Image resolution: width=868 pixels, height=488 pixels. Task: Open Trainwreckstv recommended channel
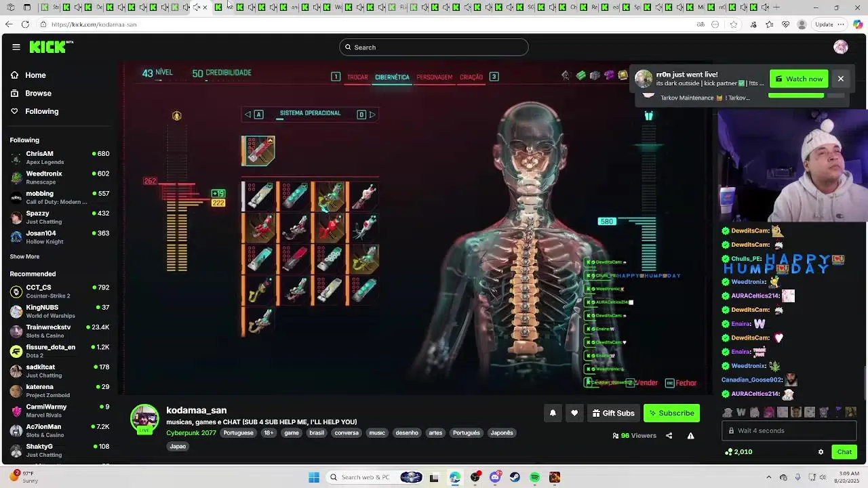pos(60,331)
